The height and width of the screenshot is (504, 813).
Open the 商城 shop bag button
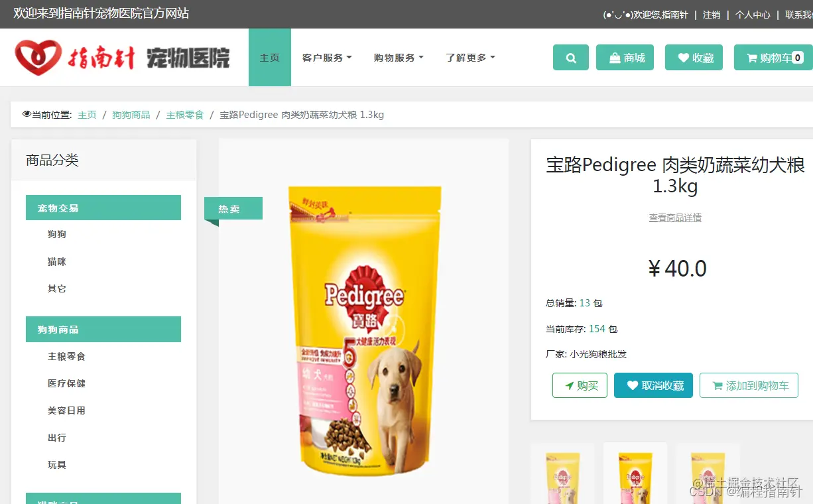pos(625,58)
